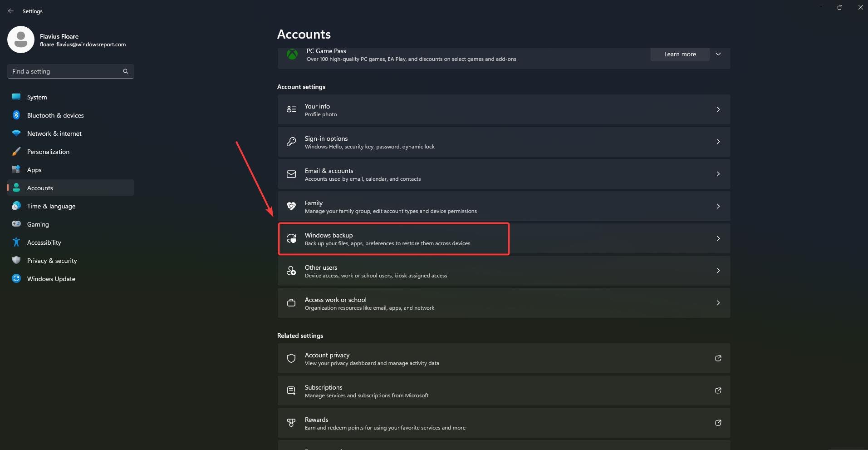Click the Gaming controller icon
The width and height of the screenshot is (868, 450).
(16, 224)
